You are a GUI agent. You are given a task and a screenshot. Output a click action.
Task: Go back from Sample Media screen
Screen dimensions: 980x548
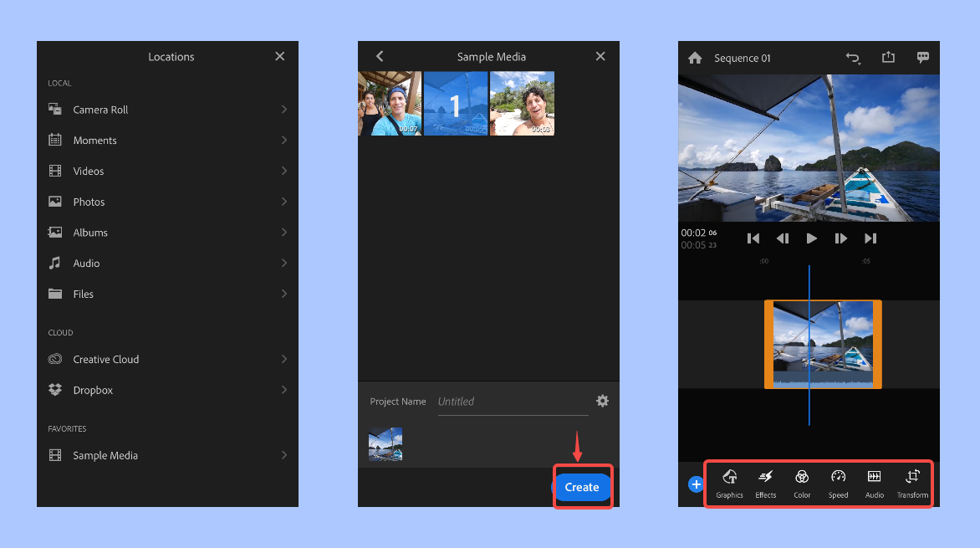(x=380, y=56)
